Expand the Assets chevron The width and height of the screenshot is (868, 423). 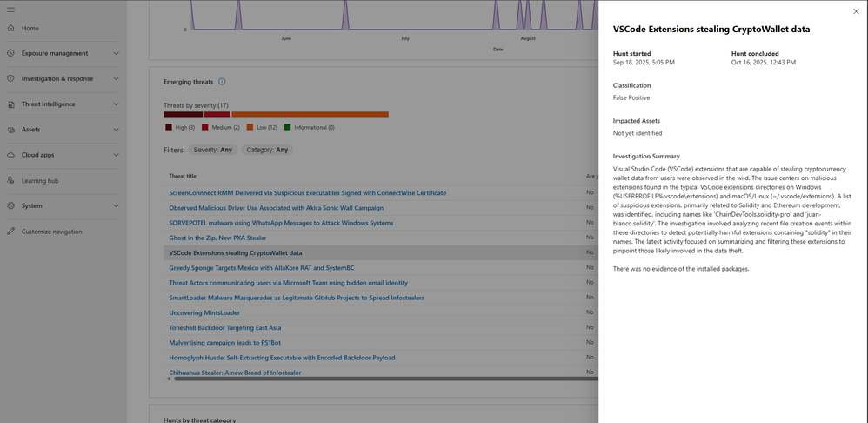click(116, 130)
